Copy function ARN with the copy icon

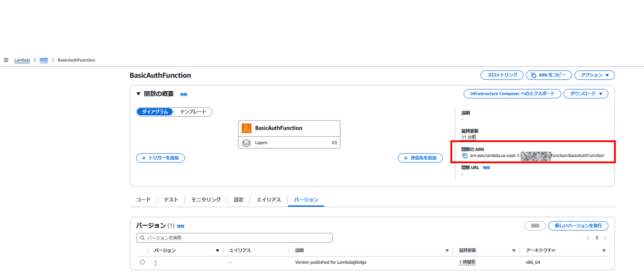pos(465,155)
